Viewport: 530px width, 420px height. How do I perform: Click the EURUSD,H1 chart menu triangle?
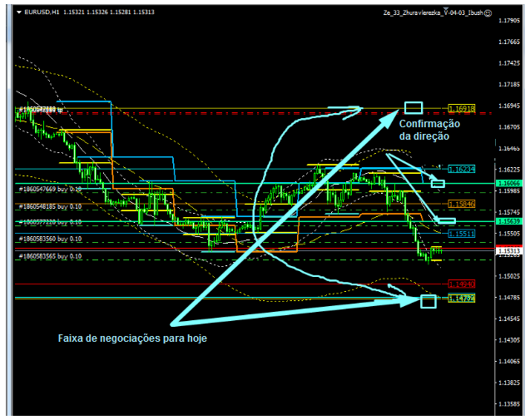pyautogui.click(x=19, y=12)
